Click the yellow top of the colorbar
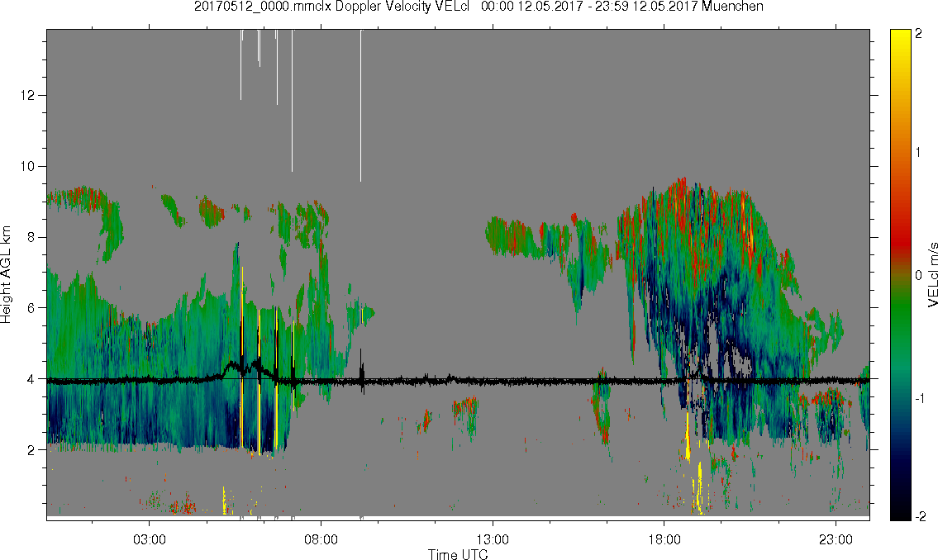This screenshot has width=938, height=560. point(900,39)
